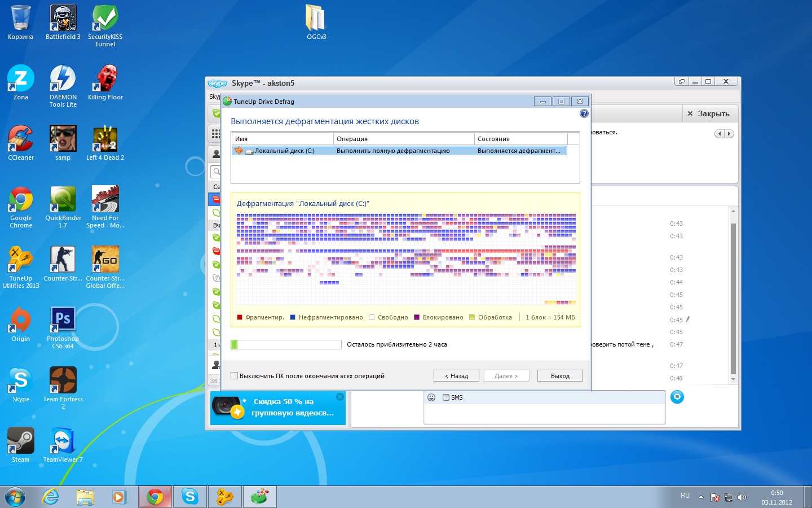The width and height of the screenshot is (812, 508).
Task: Open DAEMON Tools Lite shortcut
Action: click(63, 86)
